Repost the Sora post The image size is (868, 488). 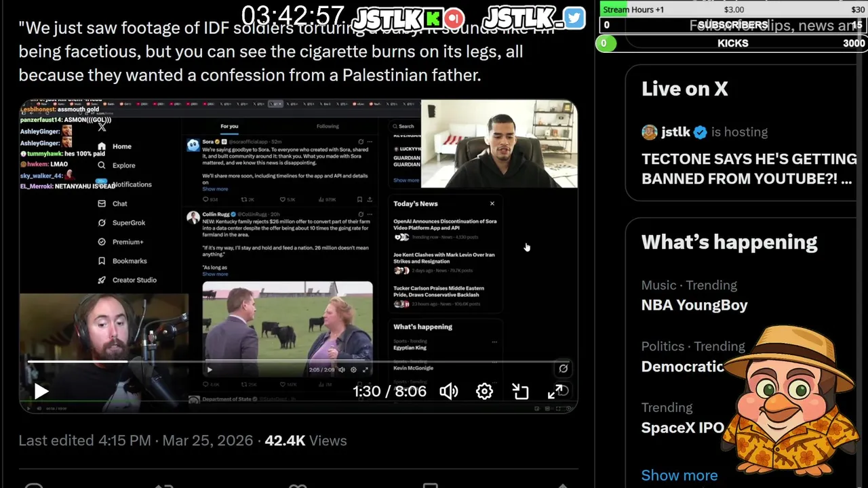(244, 199)
